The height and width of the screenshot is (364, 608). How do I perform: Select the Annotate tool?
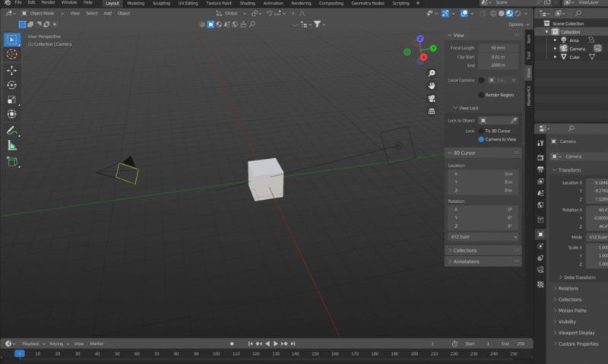[x=11, y=131]
